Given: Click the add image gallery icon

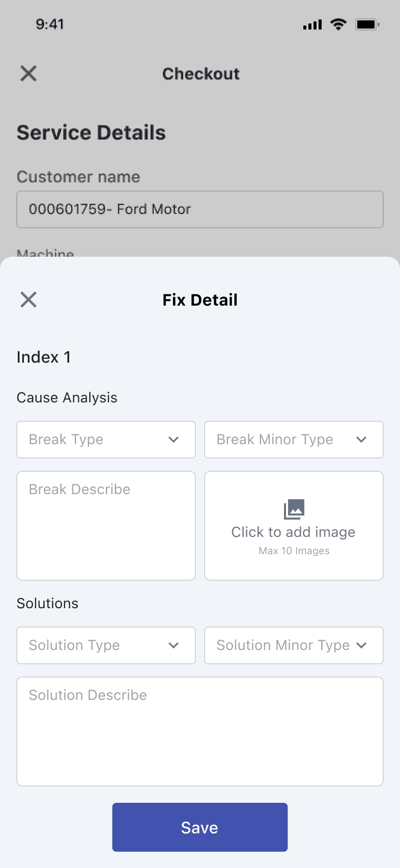Looking at the screenshot, I should (294, 509).
